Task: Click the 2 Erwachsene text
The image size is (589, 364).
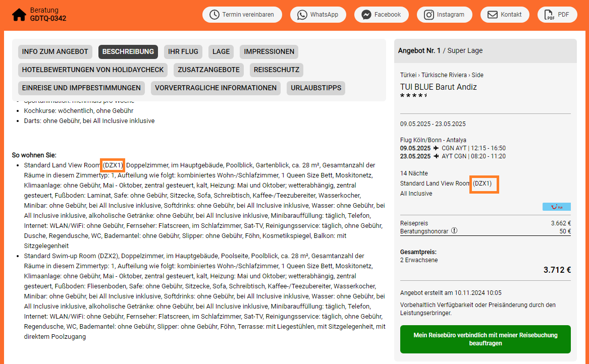Action: [419, 260]
